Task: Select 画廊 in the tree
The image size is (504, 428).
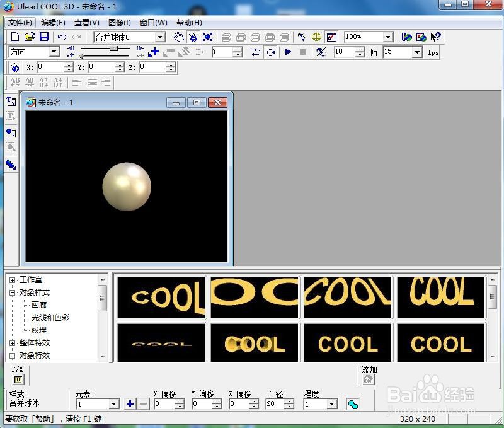Action: tap(39, 305)
